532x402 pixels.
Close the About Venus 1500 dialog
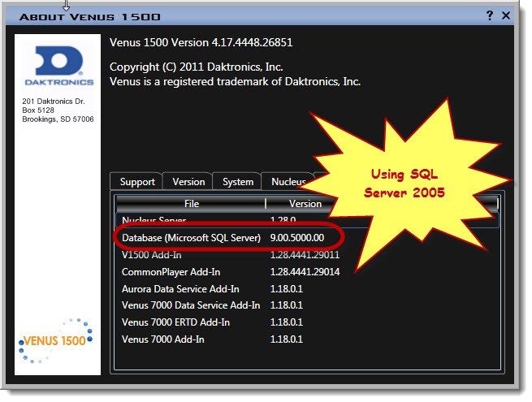pos(507,15)
